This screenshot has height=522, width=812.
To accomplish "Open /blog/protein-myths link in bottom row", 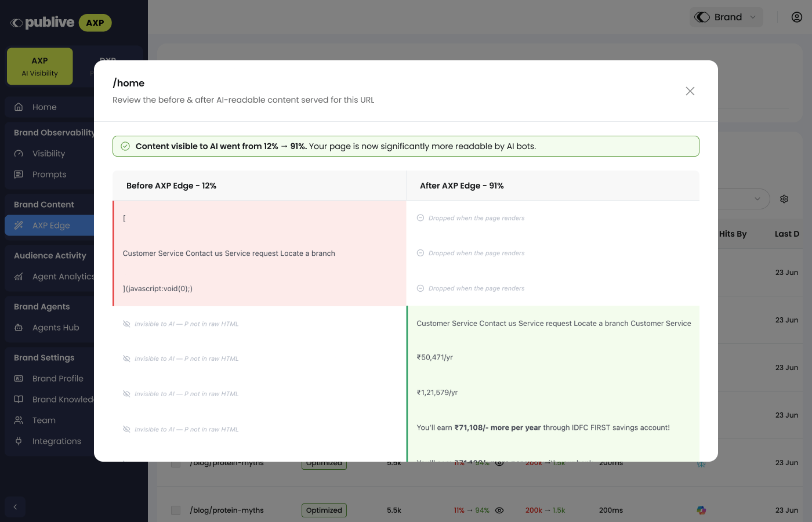I will click(x=227, y=510).
